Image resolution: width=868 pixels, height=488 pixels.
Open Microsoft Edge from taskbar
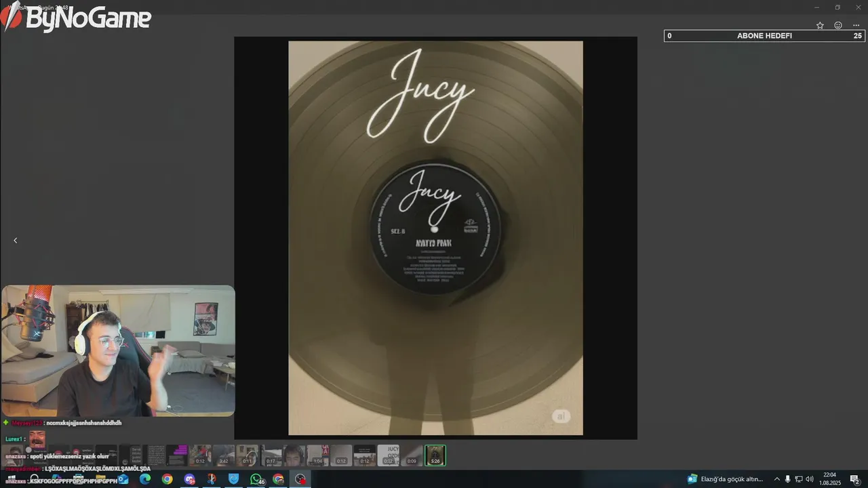[x=145, y=479]
